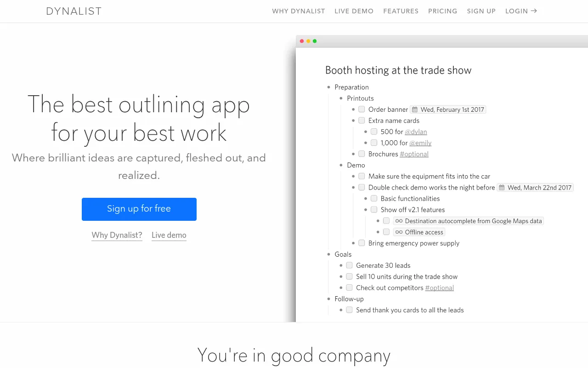Viewport: 588px width, 368px height.
Task: Check Sell 10 units checkbox
Action: click(x=349, y=276)
